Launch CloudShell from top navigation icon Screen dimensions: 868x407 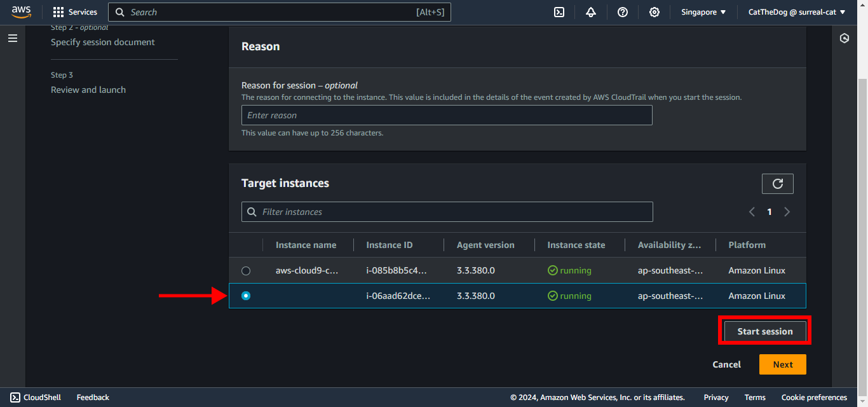tap(559, 12)
